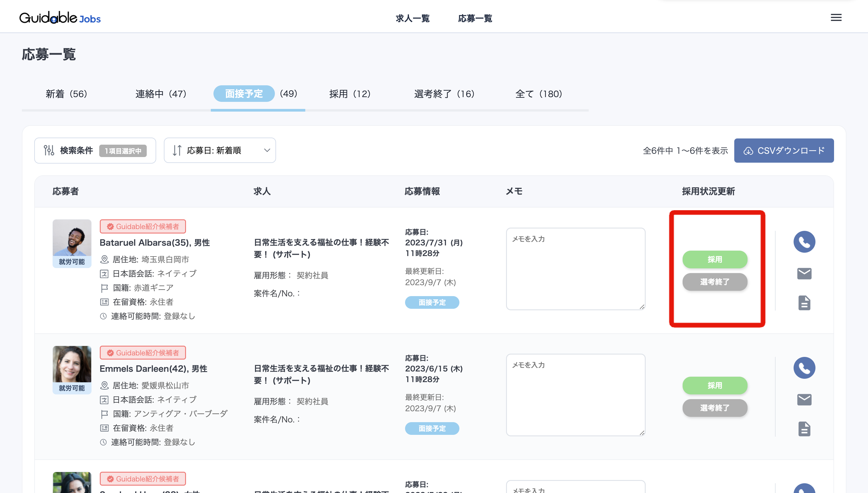Click 採用 button for Bataruel Albarsa

pyautogui.click(x=715, y=259)
